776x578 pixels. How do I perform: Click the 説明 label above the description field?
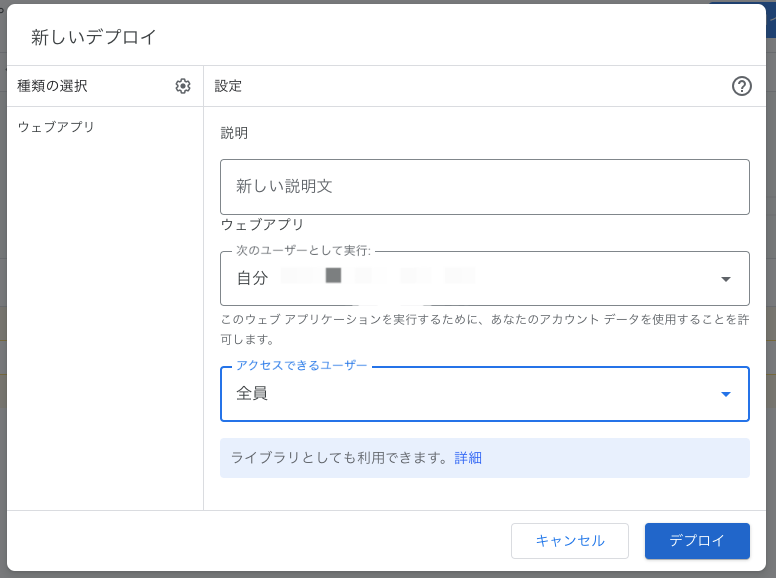click(234, 133)
